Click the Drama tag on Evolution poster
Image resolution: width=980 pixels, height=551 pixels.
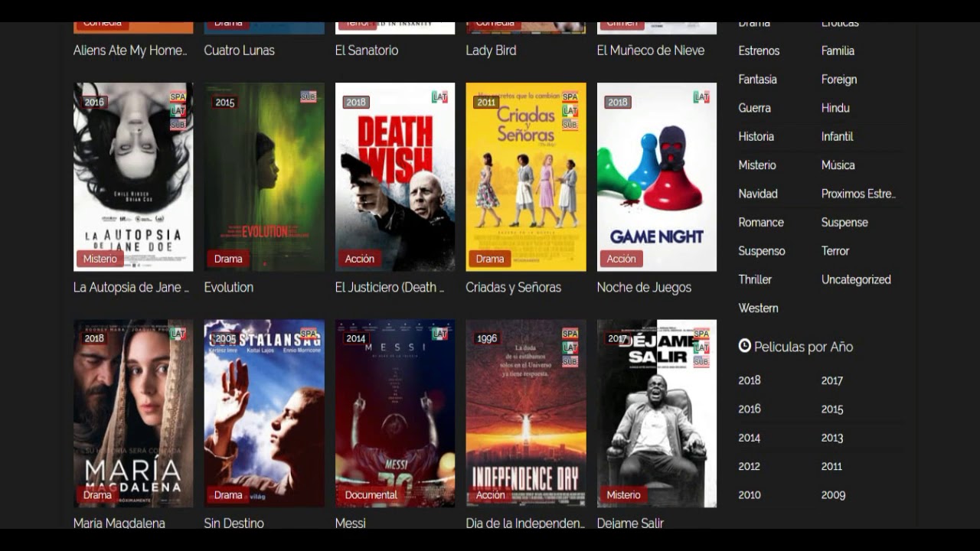click(x=228, y=259)
